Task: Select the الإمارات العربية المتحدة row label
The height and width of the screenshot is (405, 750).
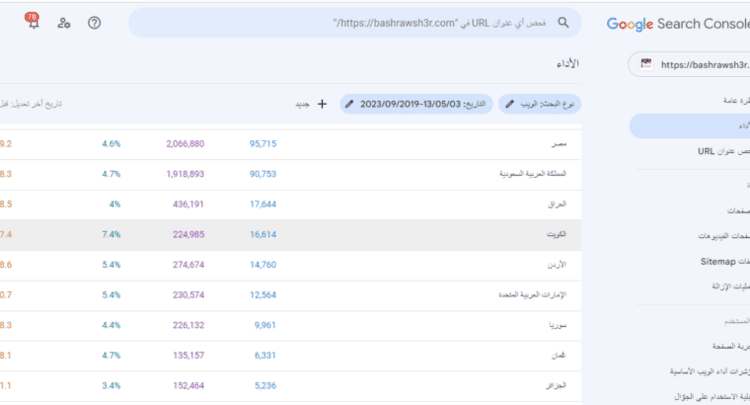Action: click(532, 295)
